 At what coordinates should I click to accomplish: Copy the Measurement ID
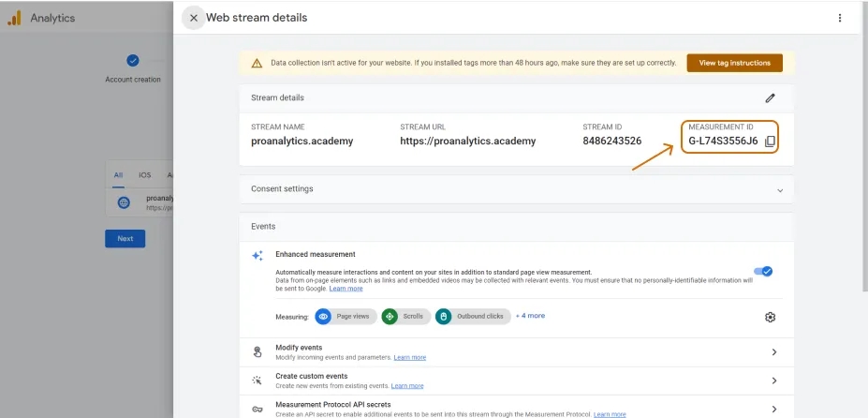pos(770,142)
